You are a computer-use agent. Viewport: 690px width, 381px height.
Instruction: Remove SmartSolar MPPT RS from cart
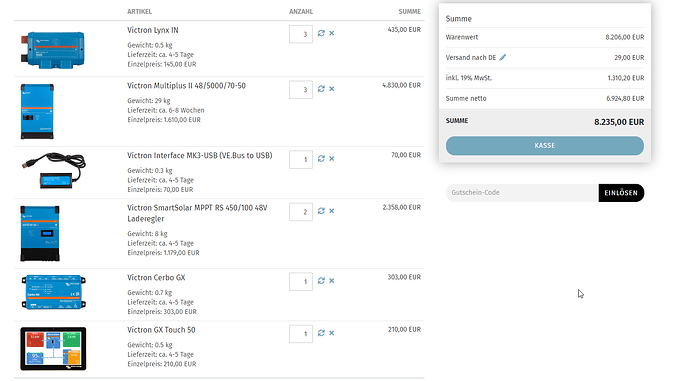click(332, 211)
